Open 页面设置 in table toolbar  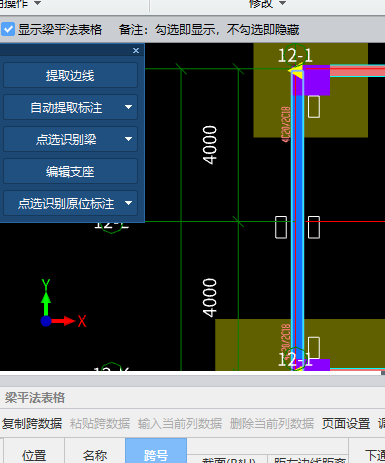click(346, 424)
